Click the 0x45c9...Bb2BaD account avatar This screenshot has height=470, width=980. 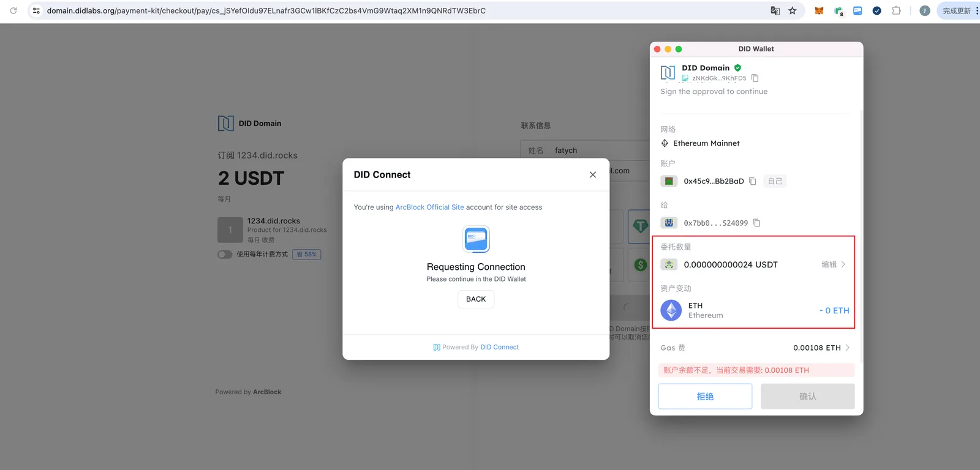coord(669,181)
